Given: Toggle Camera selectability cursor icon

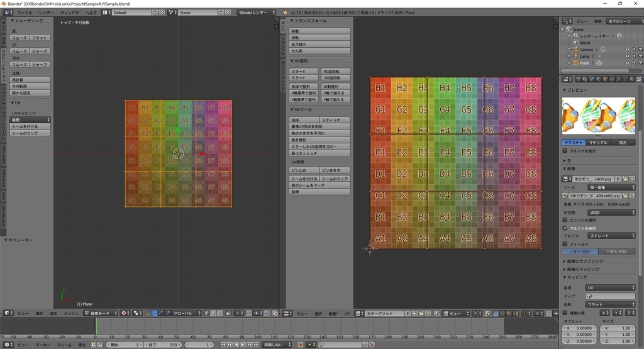Looking at the screenshot, I should pos(634,50).
